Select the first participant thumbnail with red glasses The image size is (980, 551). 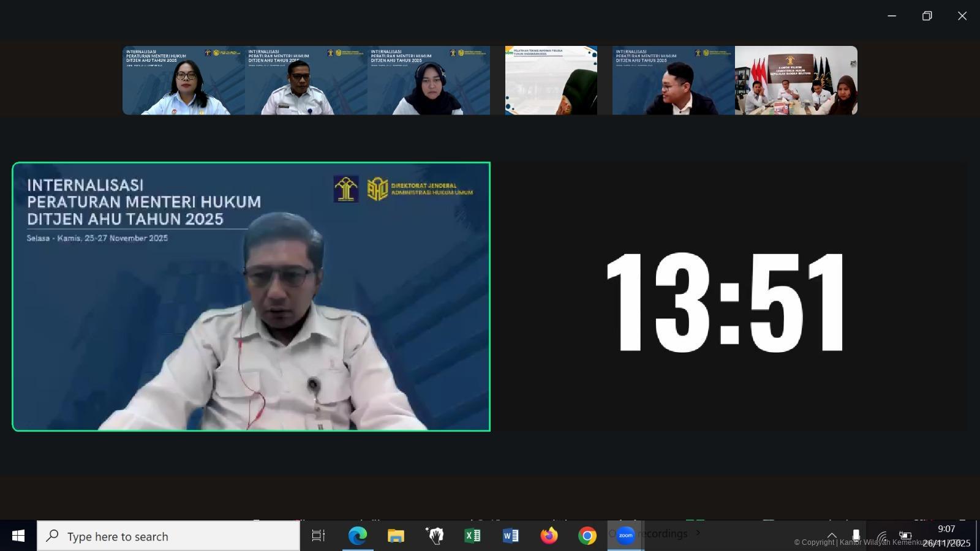tap(184, 80)
